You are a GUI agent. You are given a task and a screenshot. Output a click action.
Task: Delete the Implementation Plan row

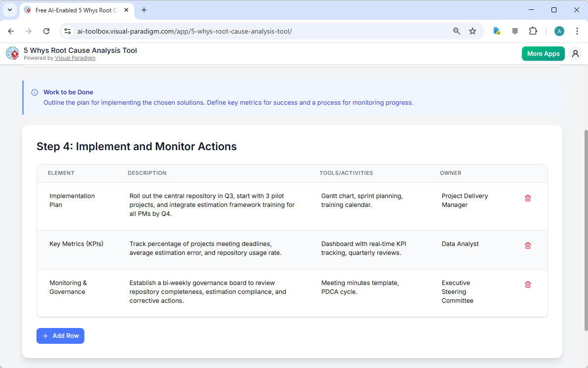point(527,198)
